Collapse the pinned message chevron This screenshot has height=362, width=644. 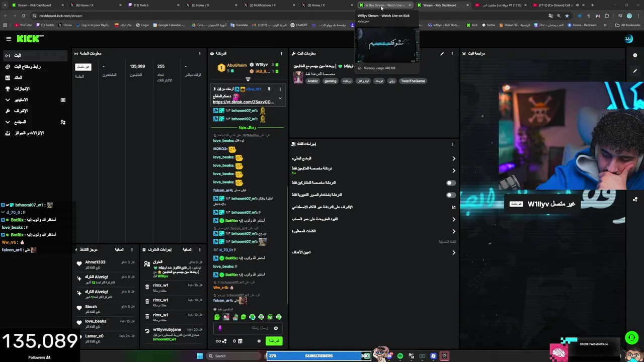tap(280, 99)
